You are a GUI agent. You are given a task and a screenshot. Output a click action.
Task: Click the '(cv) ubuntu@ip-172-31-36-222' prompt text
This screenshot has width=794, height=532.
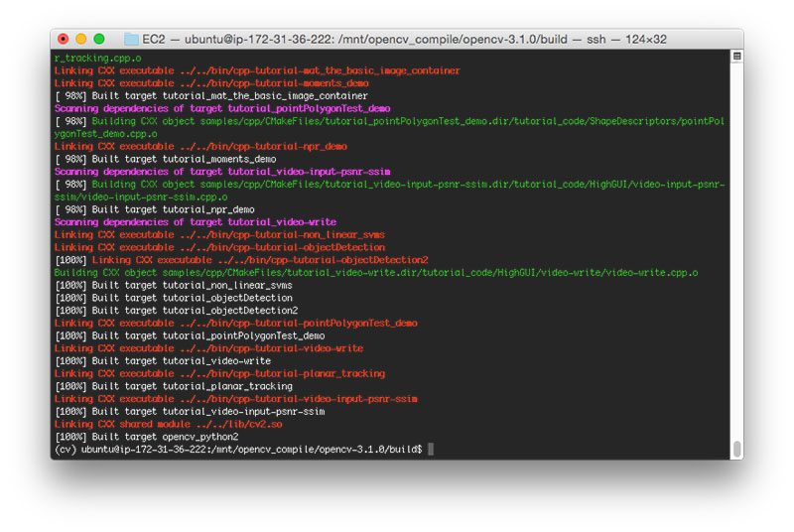130,449
